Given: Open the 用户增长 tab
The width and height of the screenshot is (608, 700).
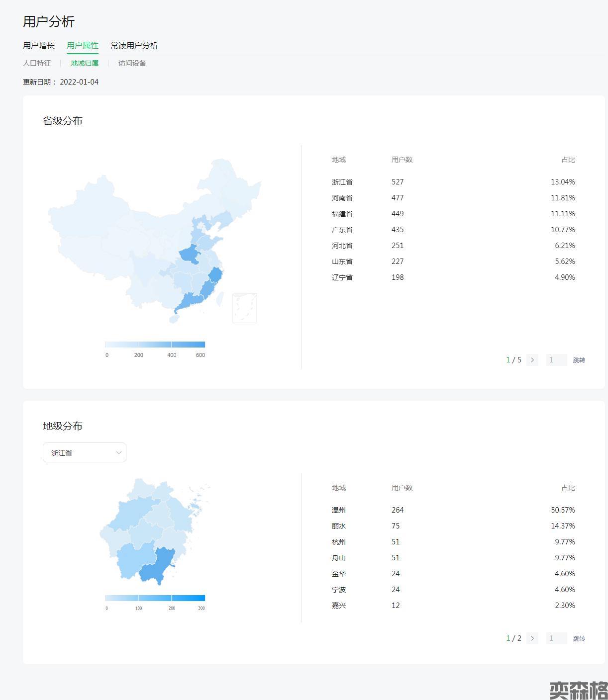Looking at the screenshot, I should 39,45.
